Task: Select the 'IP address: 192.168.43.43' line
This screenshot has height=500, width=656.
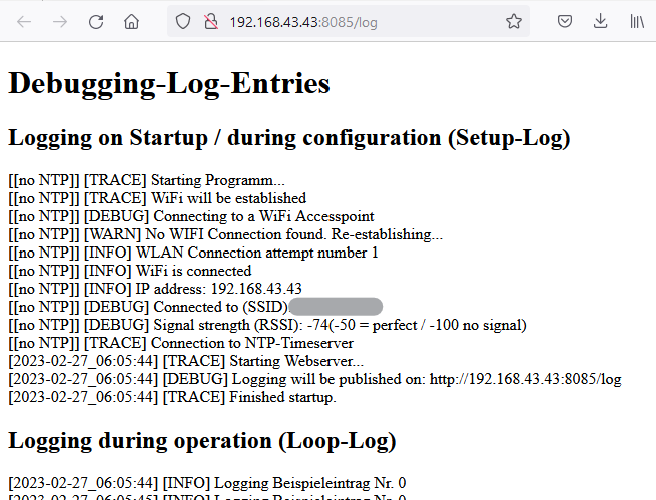Action: tap(155, 289)
